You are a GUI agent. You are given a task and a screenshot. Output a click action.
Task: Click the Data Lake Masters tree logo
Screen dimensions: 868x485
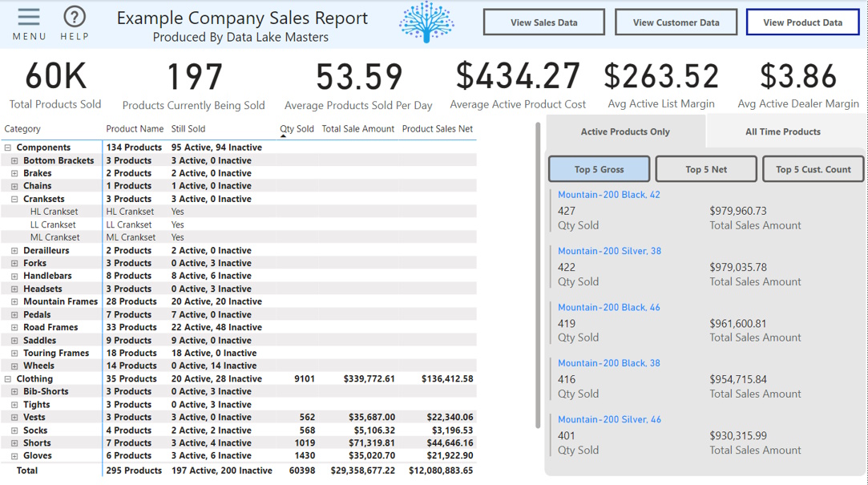(x=426, y=22)
